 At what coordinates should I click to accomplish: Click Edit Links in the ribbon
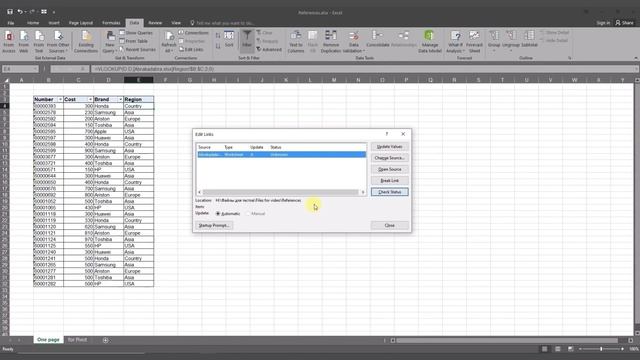click(x=191, y=49)
